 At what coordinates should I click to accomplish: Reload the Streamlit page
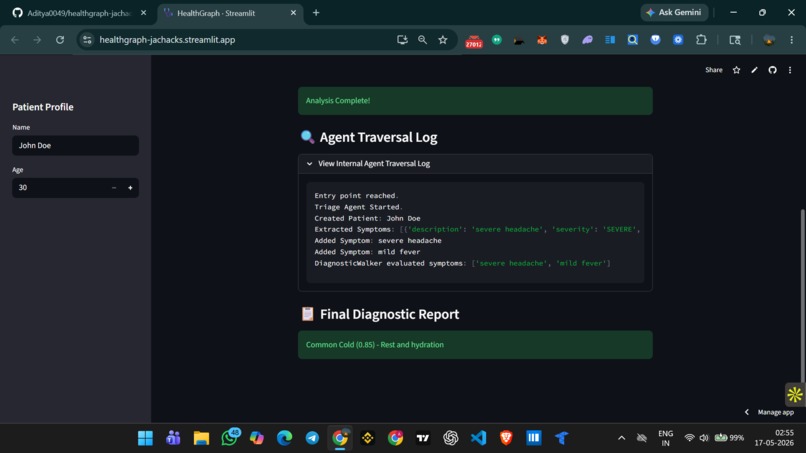(60, 40)
